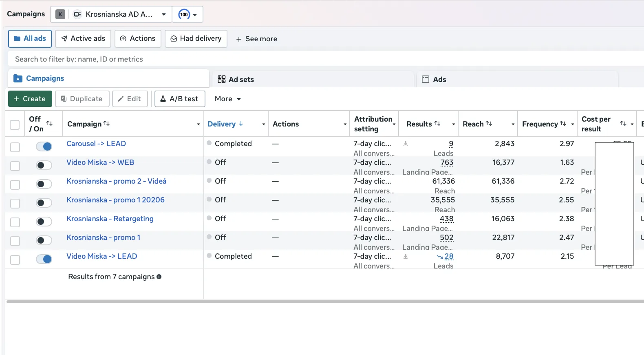Open the Frequency column options arrow
The width and height of the screenshot is (644, 355).
pyautogui.click(x=573, y=124)
